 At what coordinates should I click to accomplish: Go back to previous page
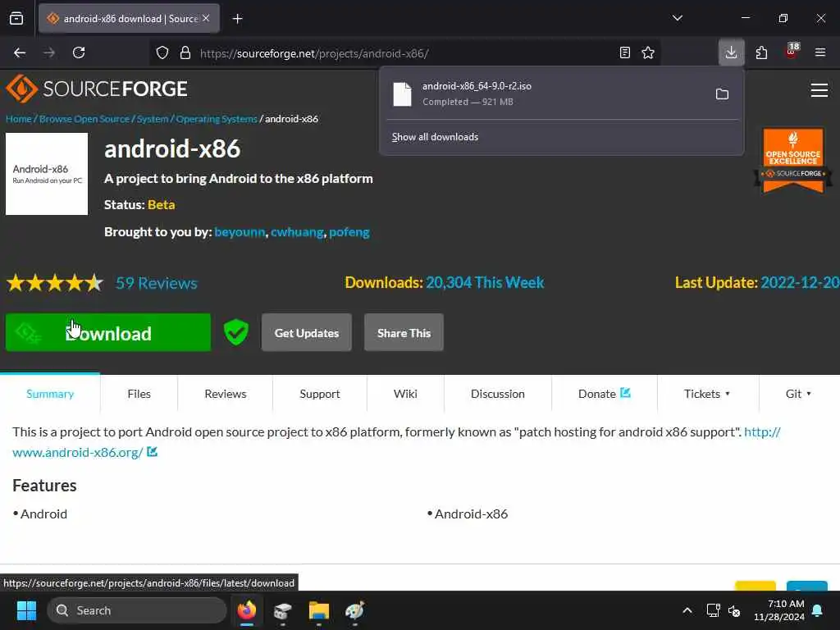pos(20,52)
